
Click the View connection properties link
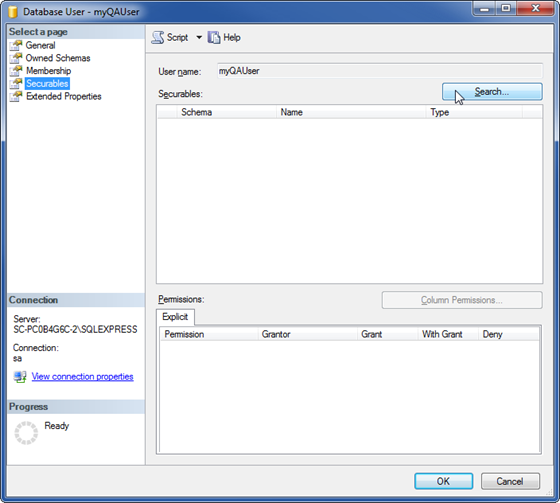pos(82,377)
